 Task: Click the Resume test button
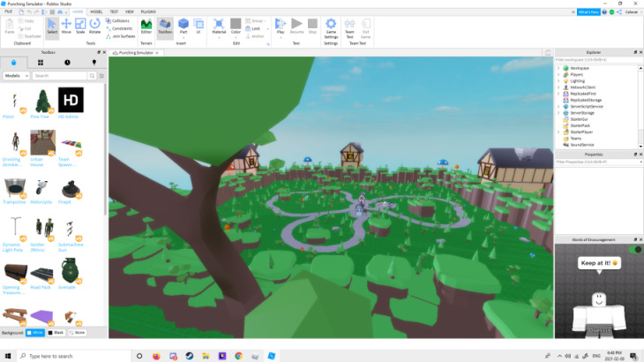tap(296, 26)
